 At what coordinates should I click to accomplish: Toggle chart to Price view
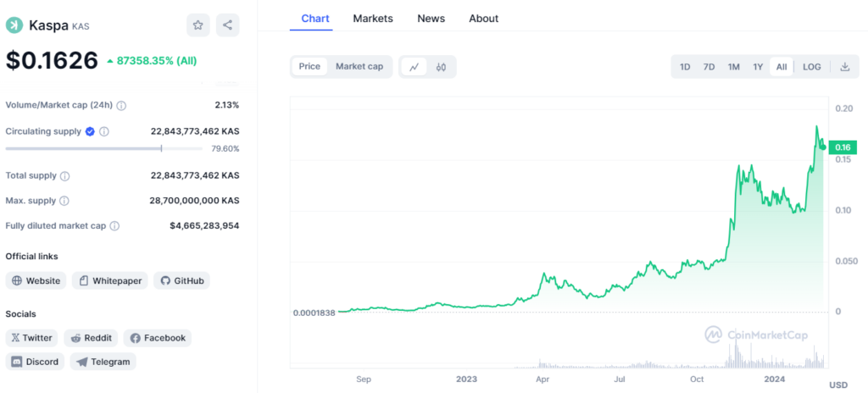[309, 66]
